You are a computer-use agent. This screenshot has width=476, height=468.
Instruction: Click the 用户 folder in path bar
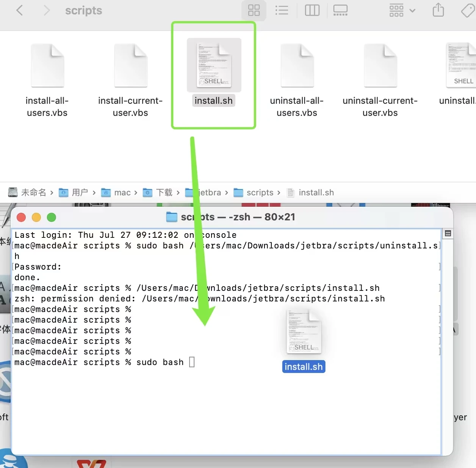(74, 192)
